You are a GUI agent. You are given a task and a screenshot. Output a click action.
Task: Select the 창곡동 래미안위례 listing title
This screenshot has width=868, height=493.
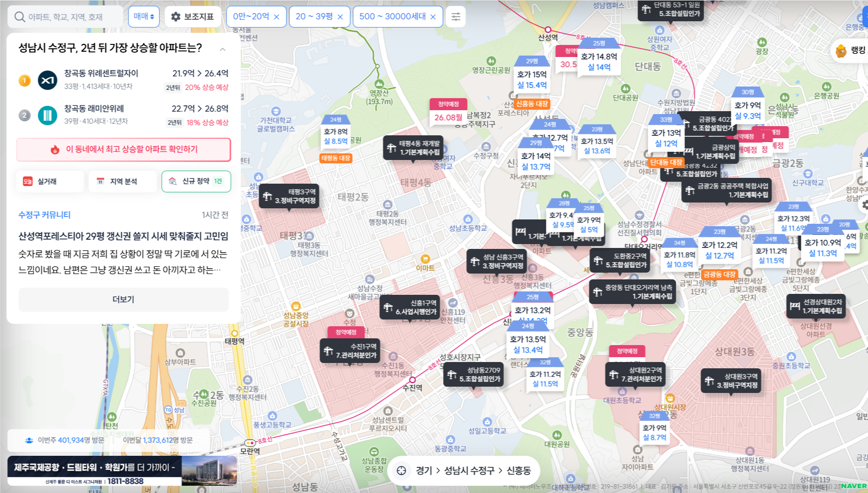pos(94,109)
